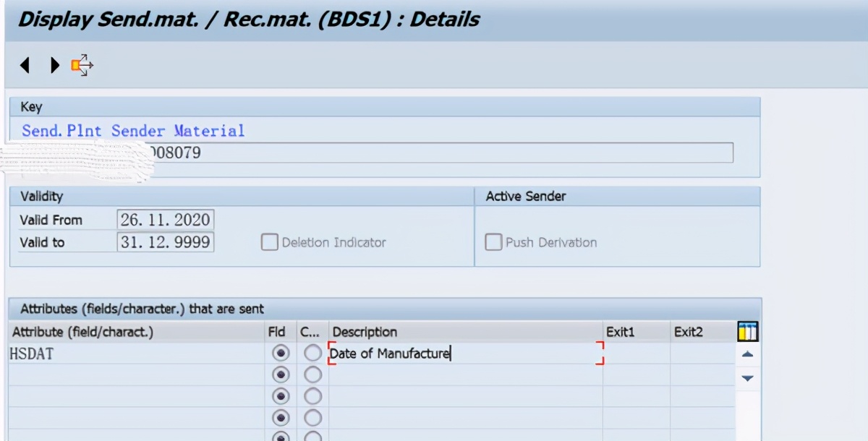Click the Exit2 column header

coord(703,332)
